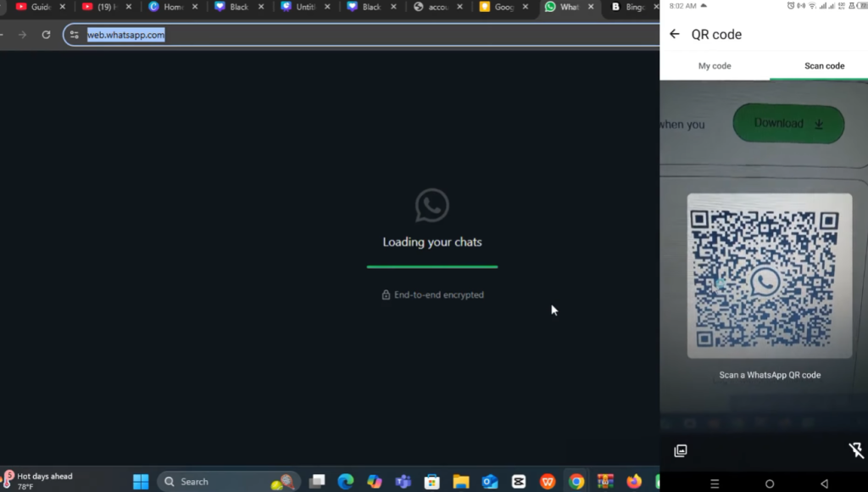This screenshot has width=868, height=492.
Task: Click the green Download button in camera view
Action: [788, 123]
